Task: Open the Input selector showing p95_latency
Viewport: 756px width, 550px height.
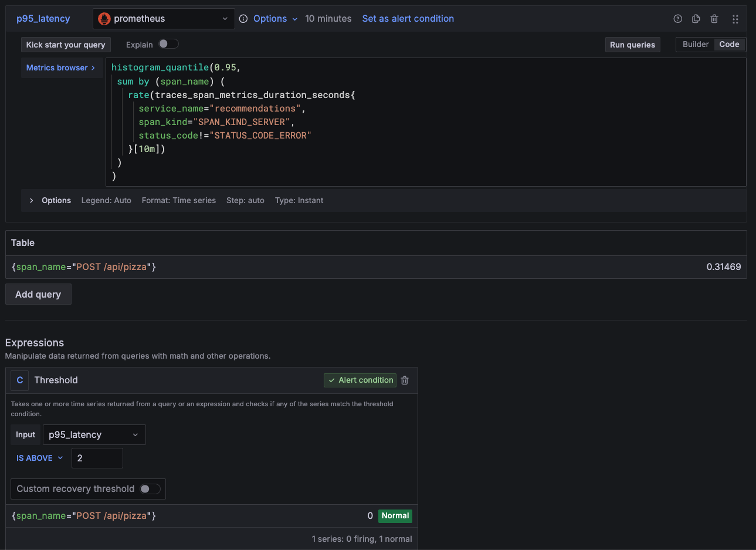Action: tap(94, 434)
